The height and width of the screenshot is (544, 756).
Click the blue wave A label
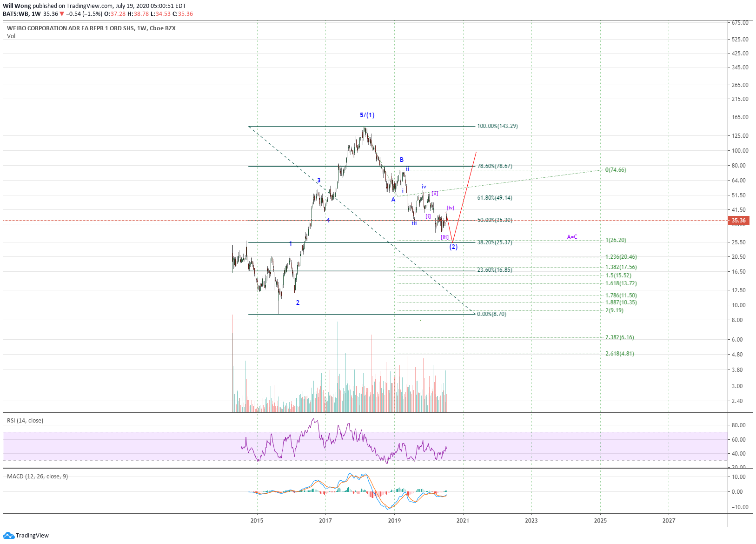393,200
